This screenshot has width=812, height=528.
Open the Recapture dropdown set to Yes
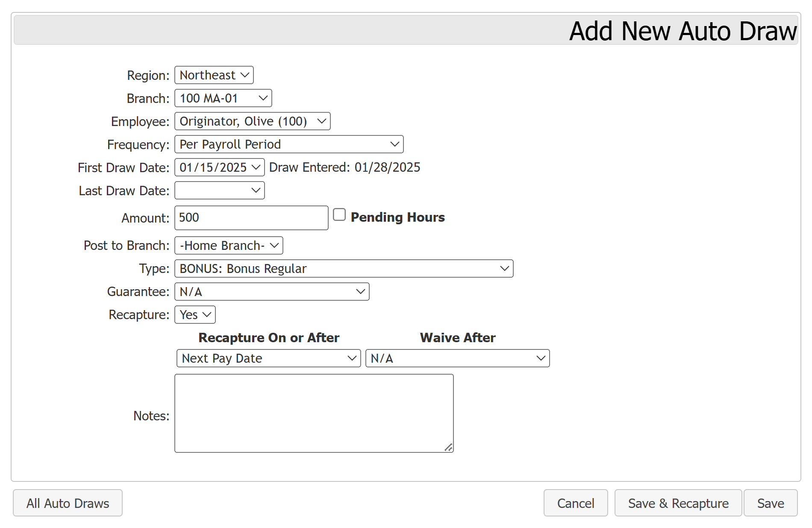[195, 315]
